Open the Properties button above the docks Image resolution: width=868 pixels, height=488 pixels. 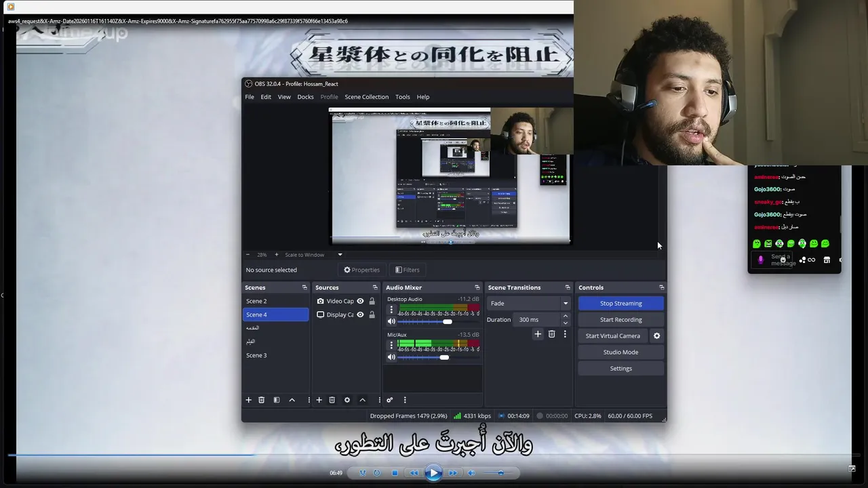tap(361, 270)
